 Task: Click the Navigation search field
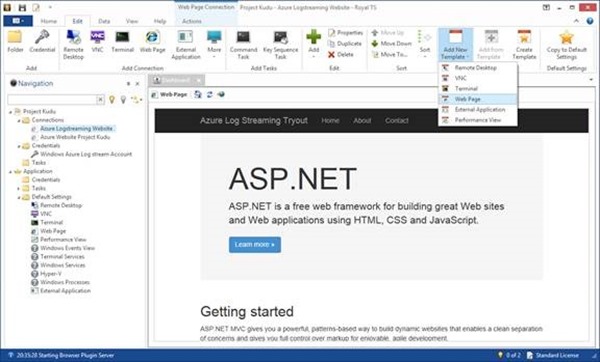52,100
